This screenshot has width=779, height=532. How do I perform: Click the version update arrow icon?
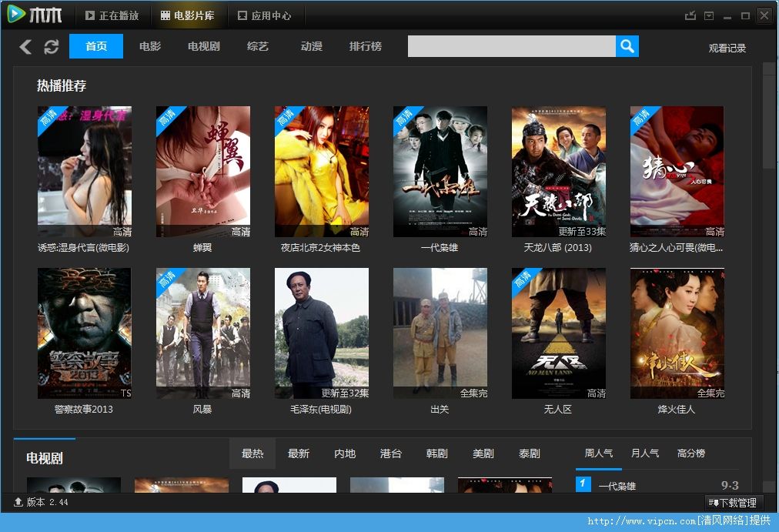pyautogui.click(x=18, y=502)
